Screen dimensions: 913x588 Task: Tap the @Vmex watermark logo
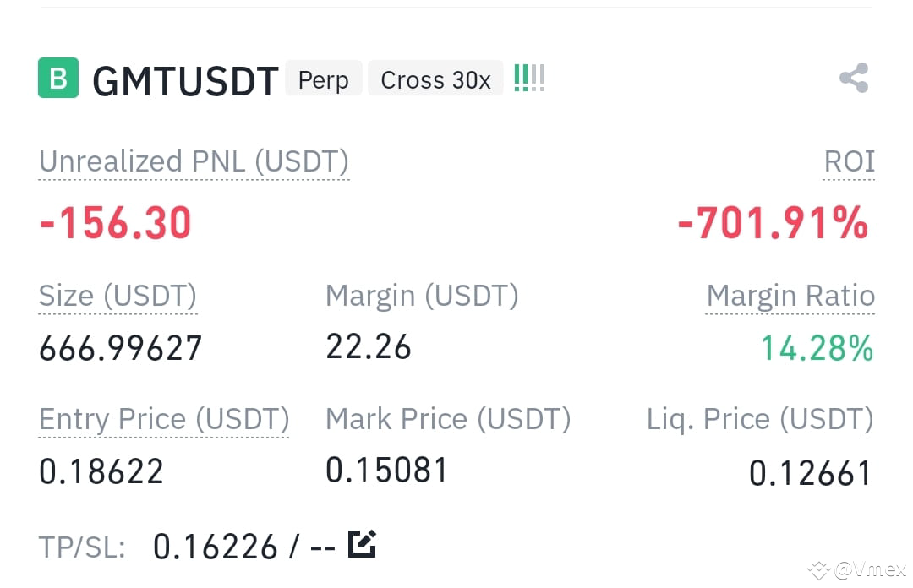pyautogui.click(x=856, y=569)
